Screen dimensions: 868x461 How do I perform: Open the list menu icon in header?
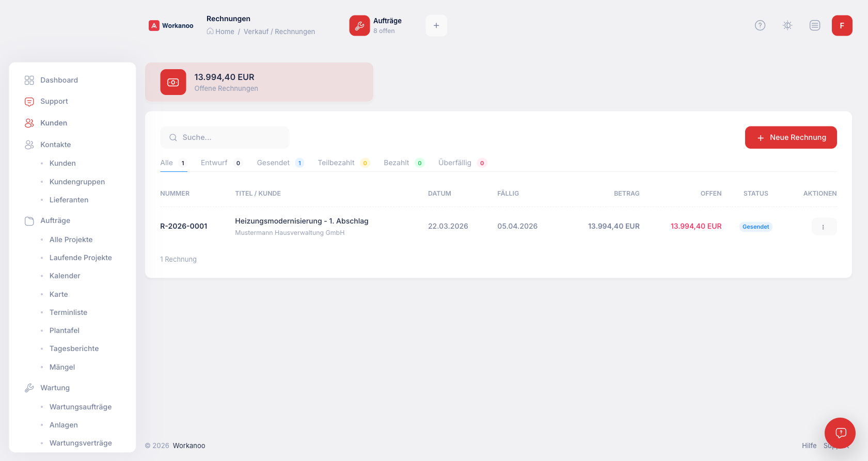(815, 25)
